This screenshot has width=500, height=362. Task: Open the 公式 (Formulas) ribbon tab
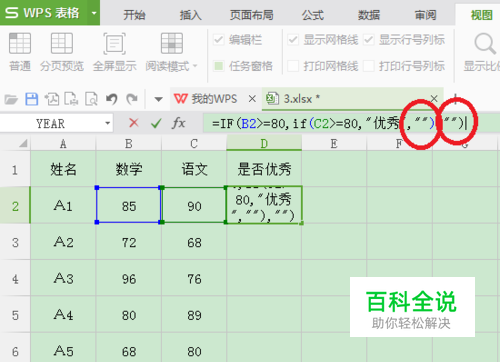[x=313, y=15]
